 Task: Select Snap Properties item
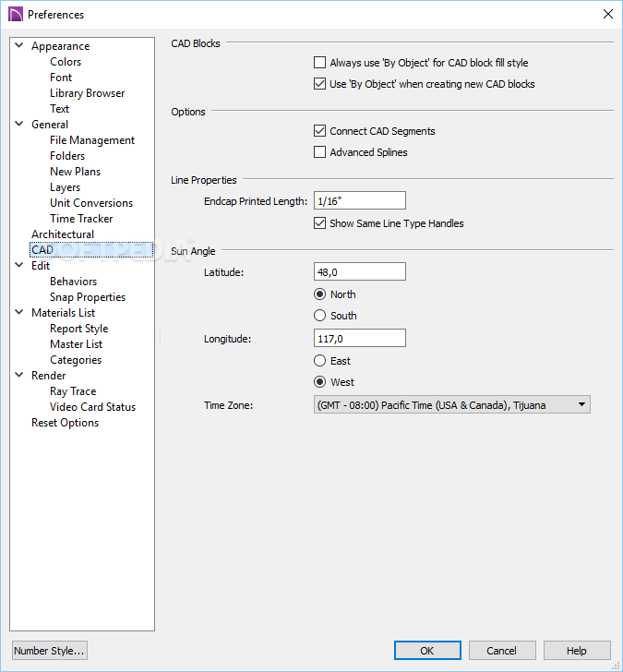tap(88, 297)
